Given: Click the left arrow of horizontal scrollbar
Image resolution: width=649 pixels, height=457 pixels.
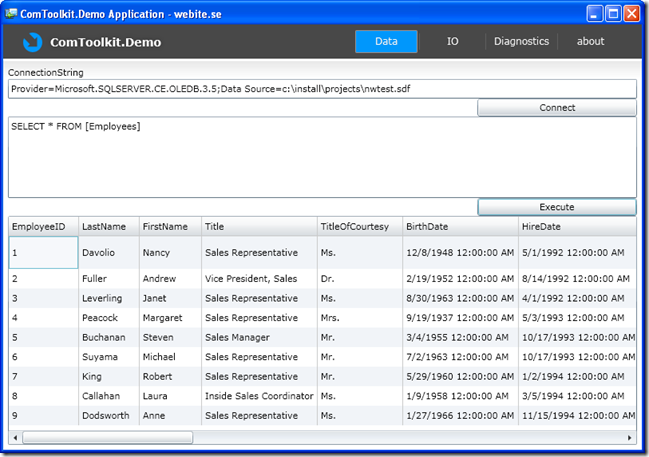Looking at the screenshot, I should (x=15, y=438).
